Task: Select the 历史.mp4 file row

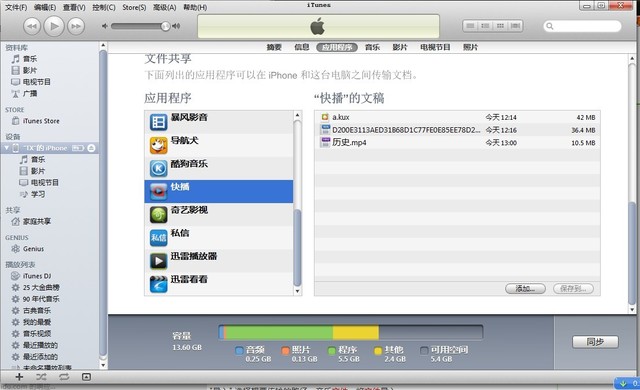Action: [x=457, y=143]
